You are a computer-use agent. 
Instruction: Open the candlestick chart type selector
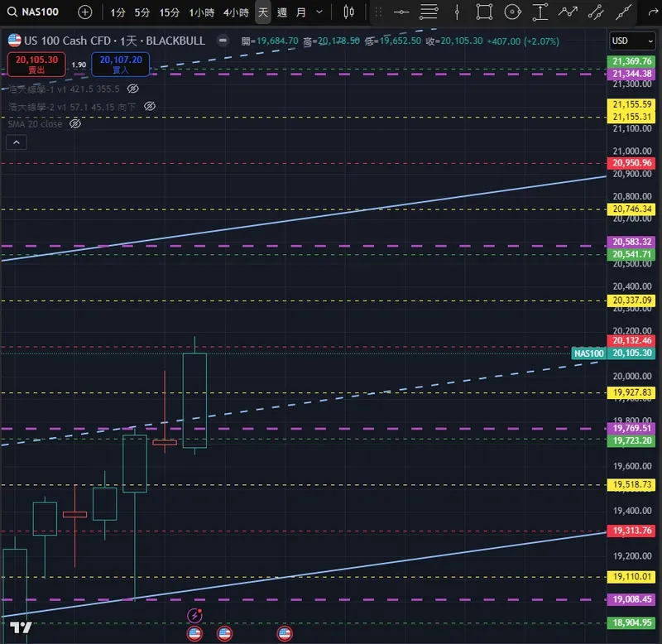coord(348,12)
